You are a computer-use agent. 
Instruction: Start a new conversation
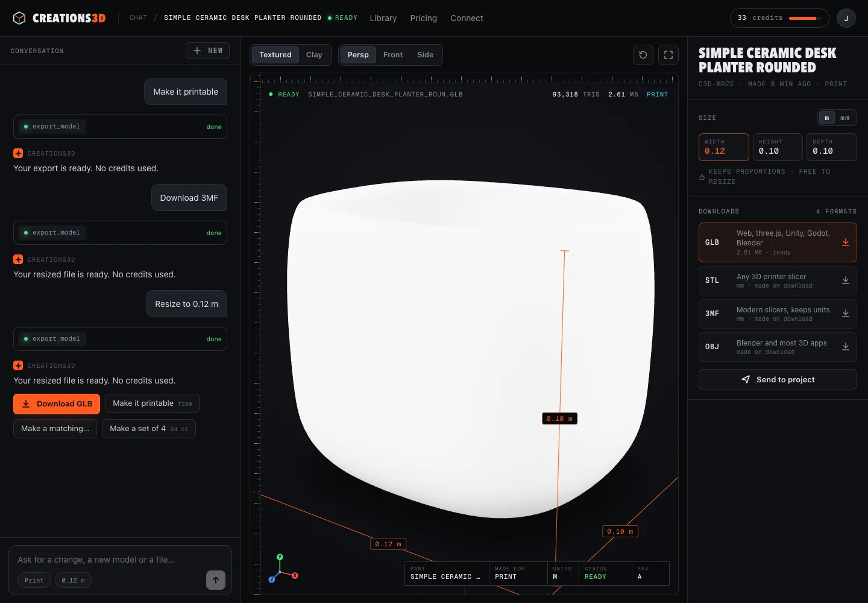pyautogui.click(x=207, y=51)
